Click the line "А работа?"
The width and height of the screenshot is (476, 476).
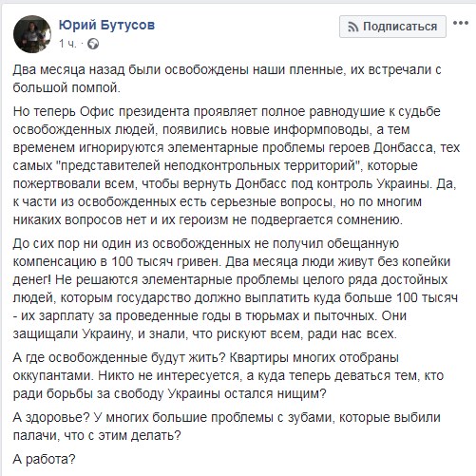(x=45, y=459)
